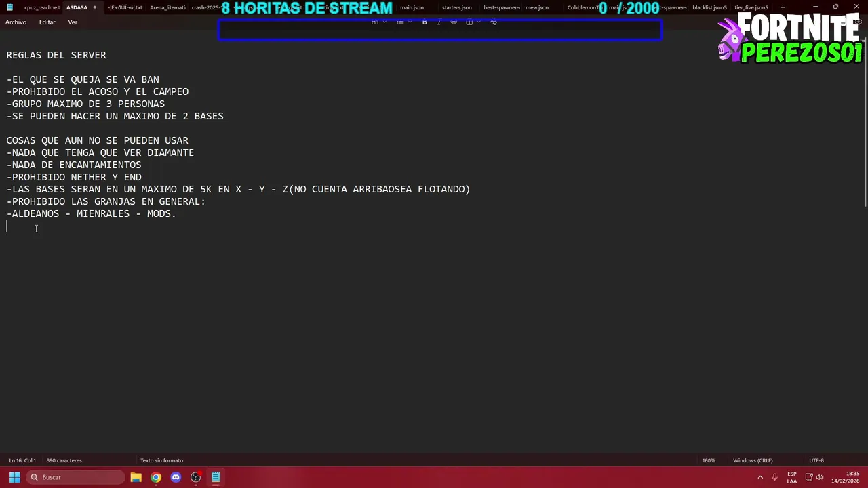Screen dimensions: 868x488
Task: Click the Ln 16, Col 1 status indicator
Action: 22,460
